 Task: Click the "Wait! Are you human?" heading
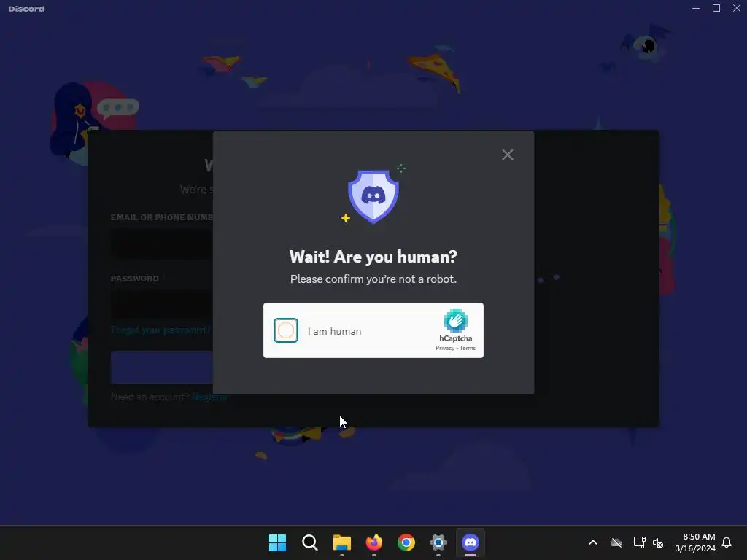coord(373,257)
